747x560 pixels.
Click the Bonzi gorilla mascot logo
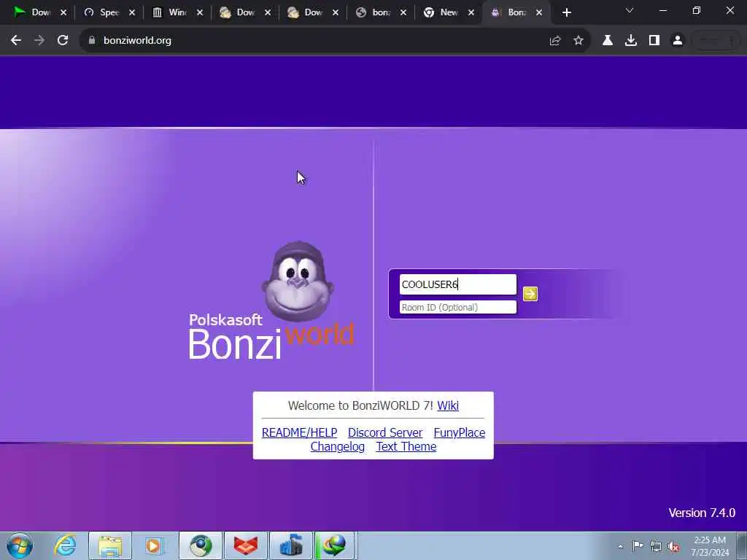pos(298,281)
